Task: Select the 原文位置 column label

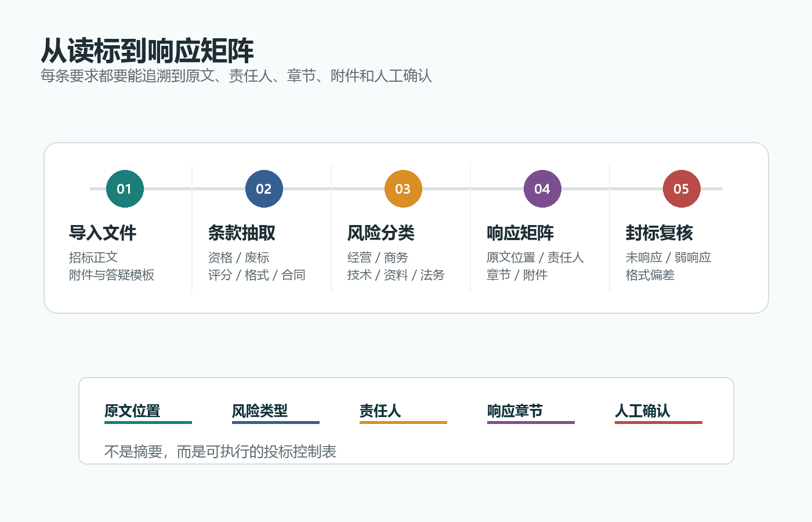Action: pyautogui.click(x=132, y=411)
